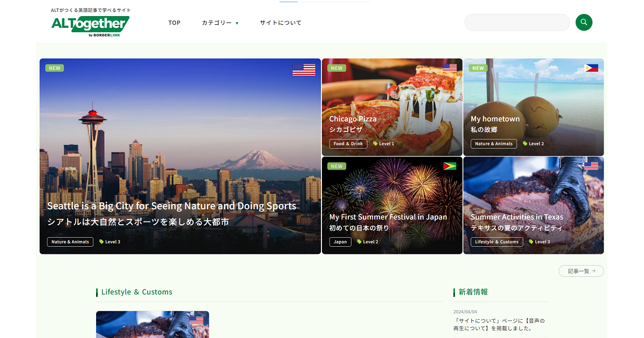Select Lifestyle & Customs tag on Texas card
Viewport: 644px width, 338px height.
[x=497, y=242]
